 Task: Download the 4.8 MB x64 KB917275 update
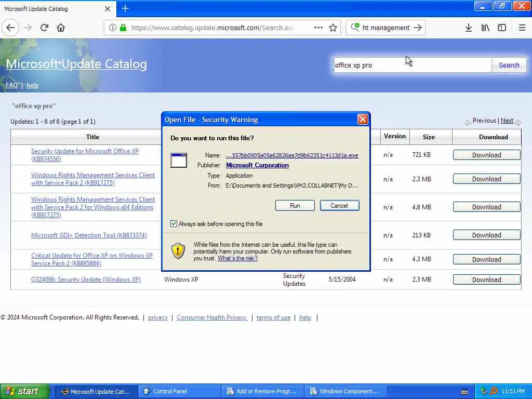pyautogui.click(x=486, y=207)
